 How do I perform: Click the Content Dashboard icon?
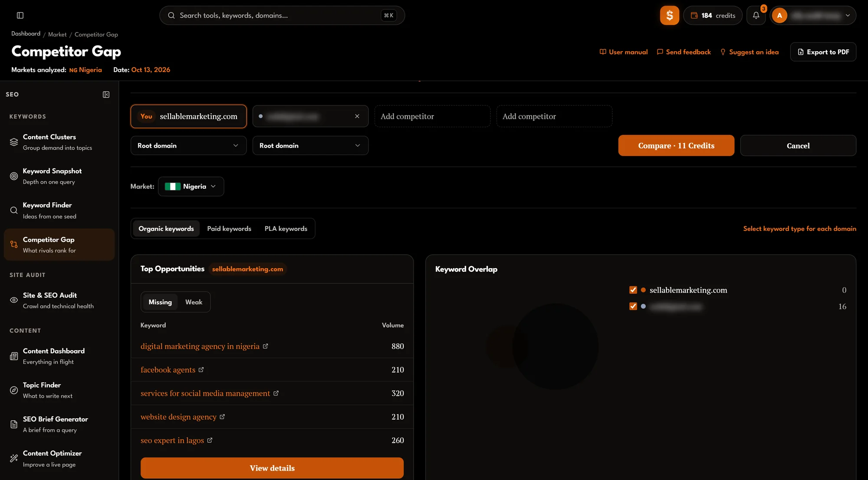tap(14, 356)
